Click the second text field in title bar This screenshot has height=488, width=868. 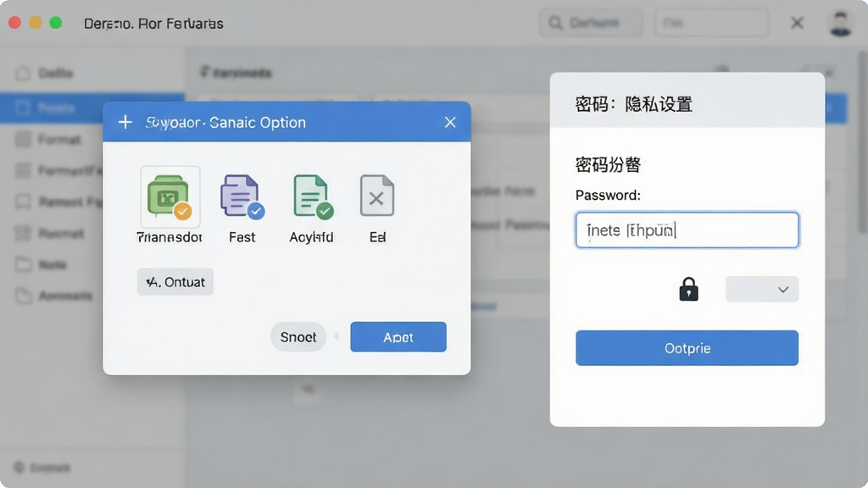[711, 23]
